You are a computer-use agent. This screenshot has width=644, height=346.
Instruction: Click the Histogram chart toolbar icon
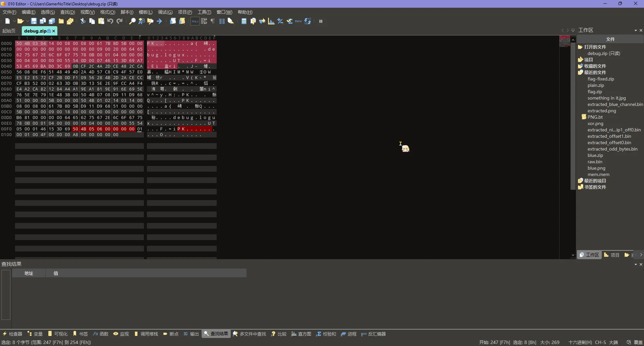click(271, 21)
